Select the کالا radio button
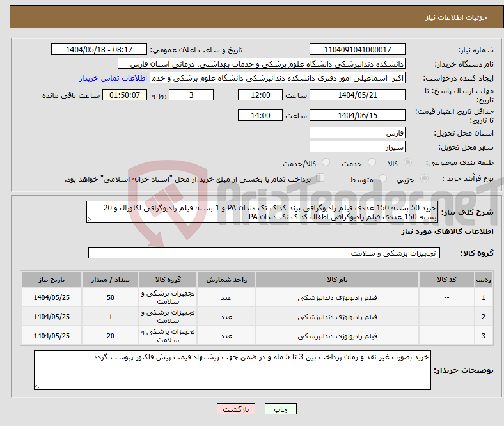The image size is (504, 426). click(x=407, y=162)
